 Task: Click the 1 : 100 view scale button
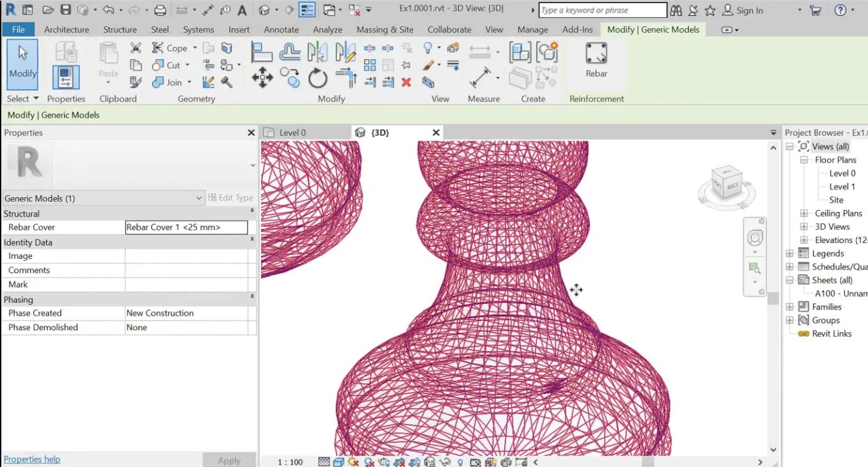290,462
